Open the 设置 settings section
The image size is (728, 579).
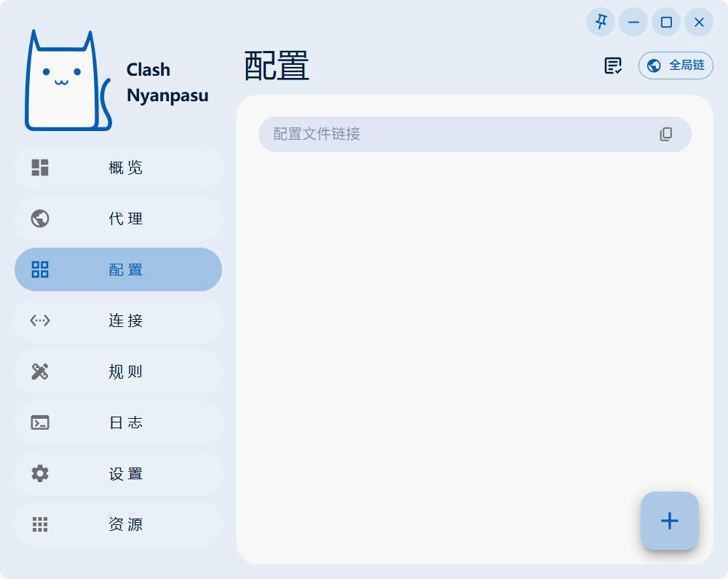pos(118,473)
